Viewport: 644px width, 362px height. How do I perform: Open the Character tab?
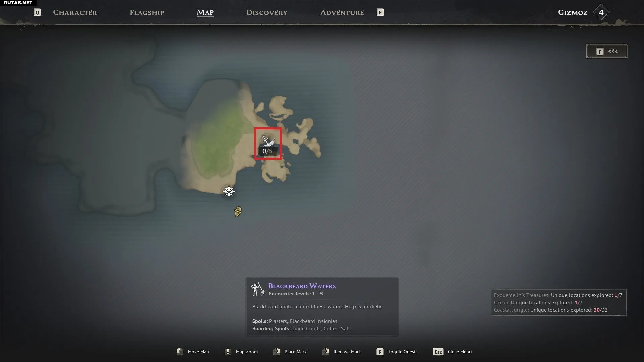(75, 13)
